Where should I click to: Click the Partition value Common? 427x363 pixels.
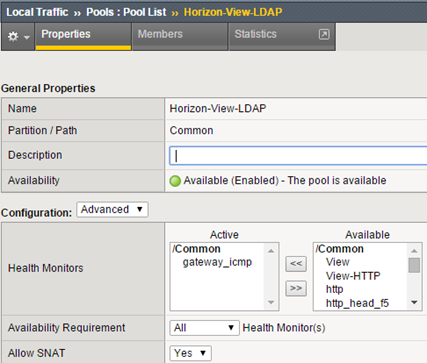[191, 130]
